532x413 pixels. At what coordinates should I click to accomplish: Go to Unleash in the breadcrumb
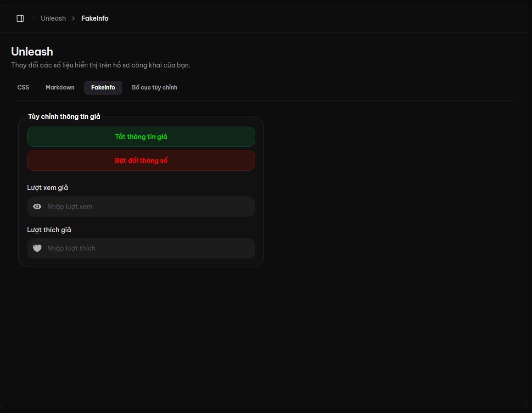point(53,18)
